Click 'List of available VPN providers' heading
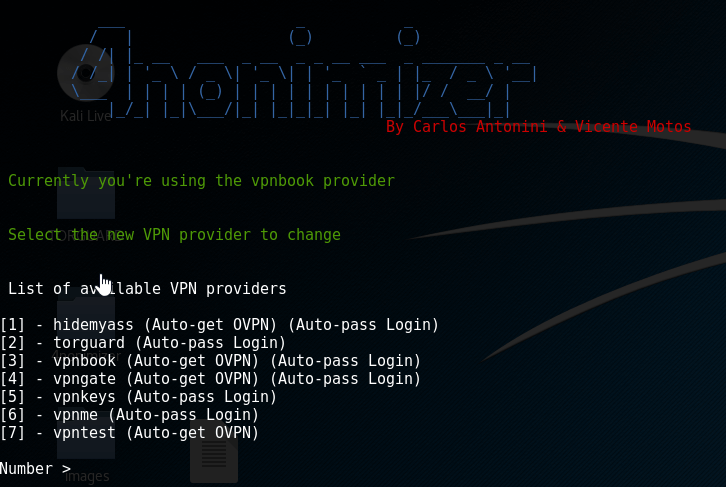Screen dimensions: 726x487 tap(147, 289)
